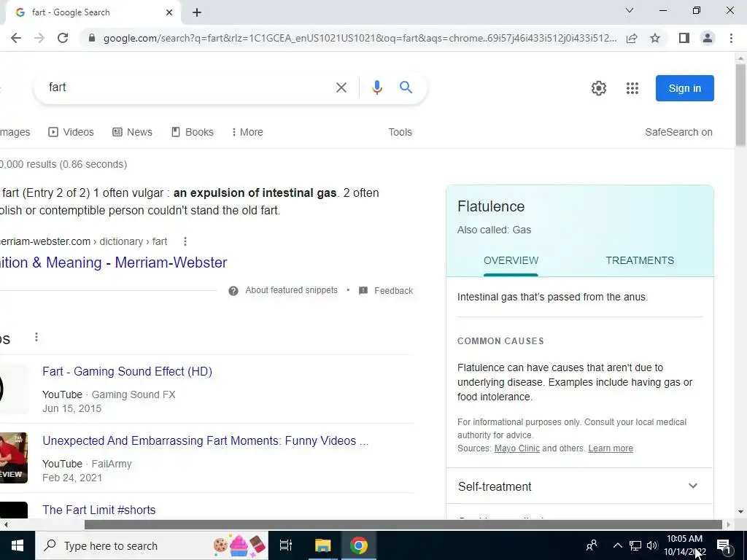
Task: Click the forward navigation arrow
Action: (x=39, y=38)
